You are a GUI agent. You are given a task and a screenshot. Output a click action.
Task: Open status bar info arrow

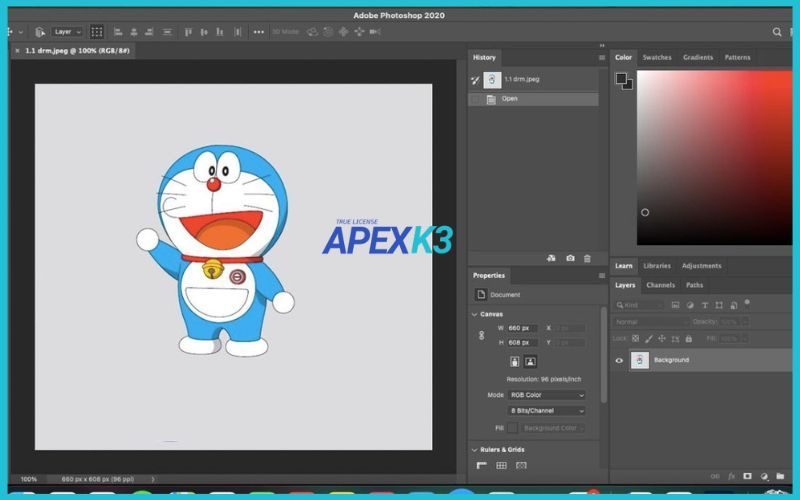(153, 479)
